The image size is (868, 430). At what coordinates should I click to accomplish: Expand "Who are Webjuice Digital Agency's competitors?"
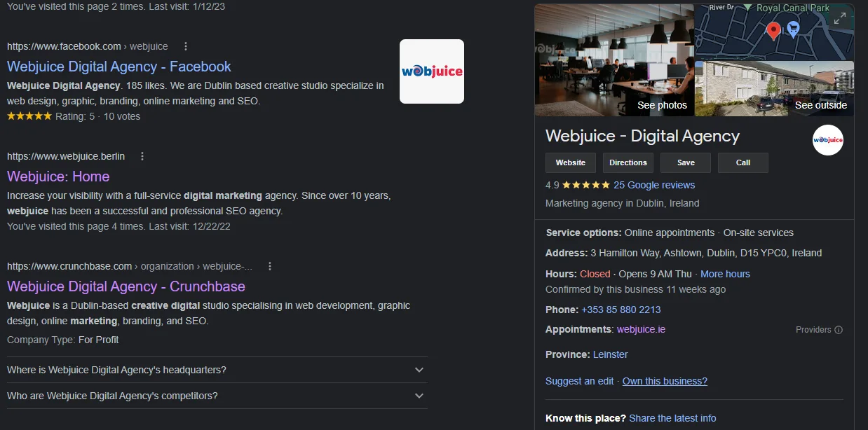[x=217, y=396]
